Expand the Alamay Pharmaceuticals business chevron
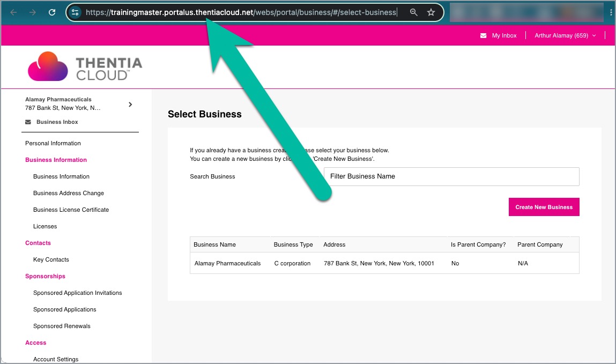Image resolution: width=616 pixels, height=364 pixels. pyautogui.click(x=130, y=105)
